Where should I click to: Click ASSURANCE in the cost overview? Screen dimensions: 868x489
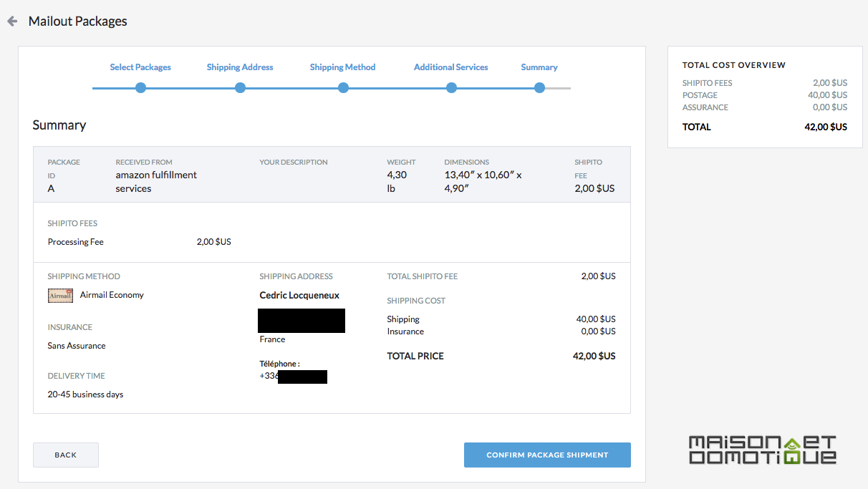coord(705,107)
